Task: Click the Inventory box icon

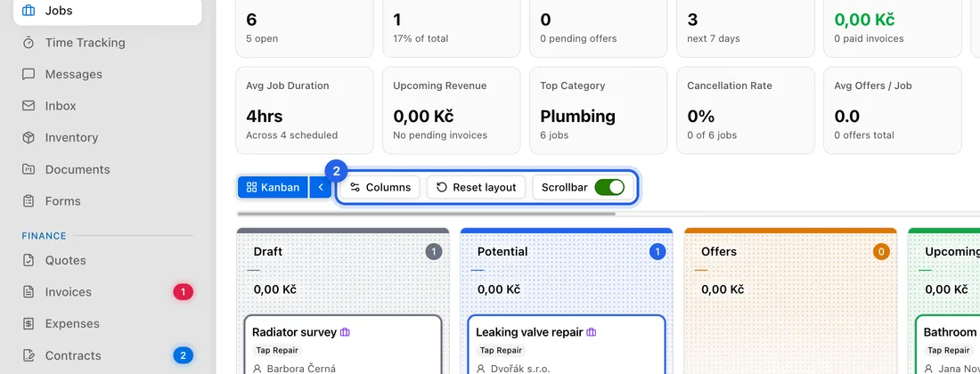Action: pyautogui.click(x=29, y=137)
